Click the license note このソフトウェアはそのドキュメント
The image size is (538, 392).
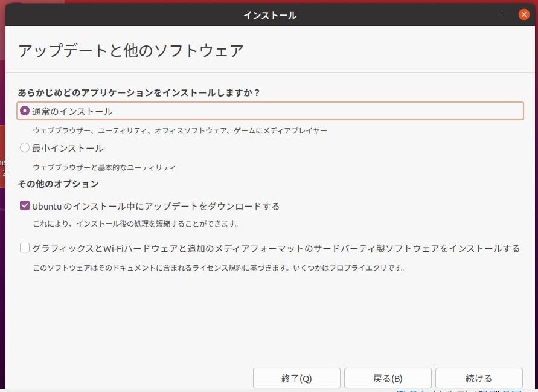coord(219,268)
